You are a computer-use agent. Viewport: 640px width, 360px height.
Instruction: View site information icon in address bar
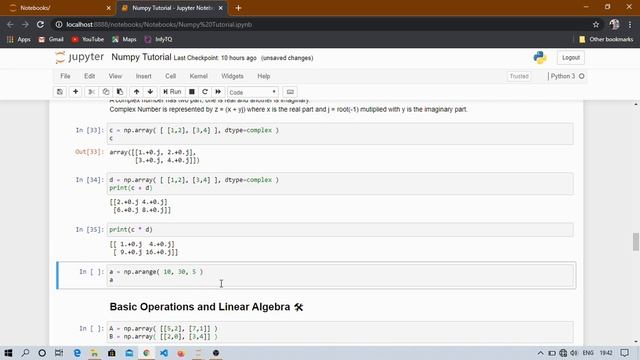point(59,24)
